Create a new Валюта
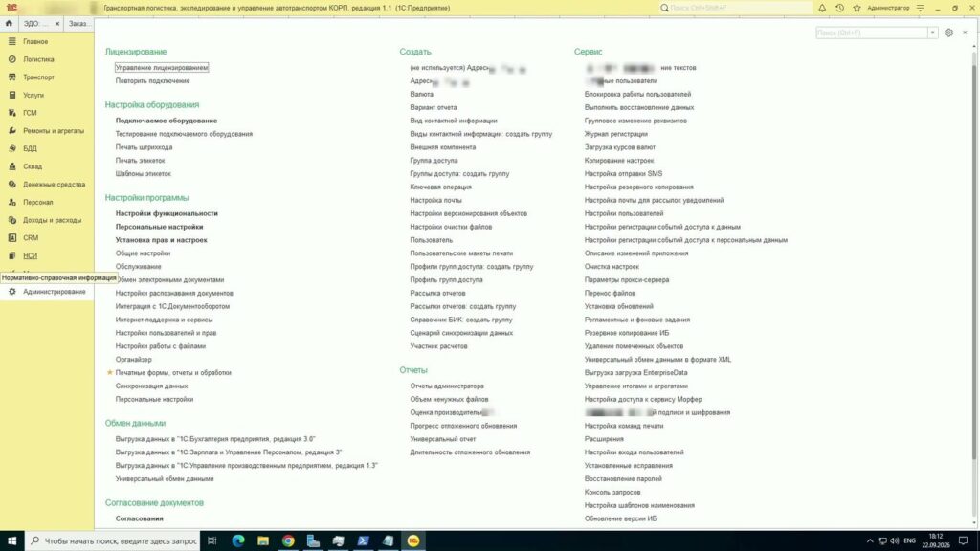Viewport: 980px width, 551px height. [x=421, y=95]
